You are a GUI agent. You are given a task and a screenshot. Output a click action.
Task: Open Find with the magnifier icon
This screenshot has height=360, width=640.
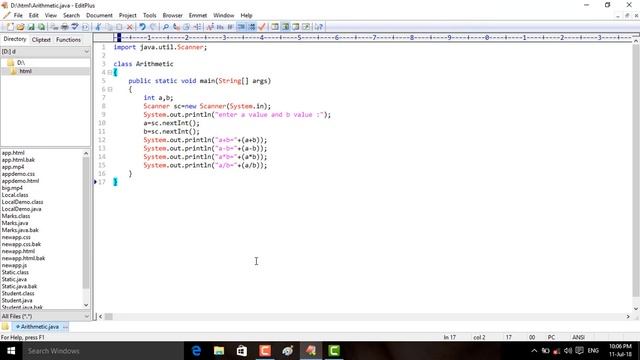coord(165,27)
